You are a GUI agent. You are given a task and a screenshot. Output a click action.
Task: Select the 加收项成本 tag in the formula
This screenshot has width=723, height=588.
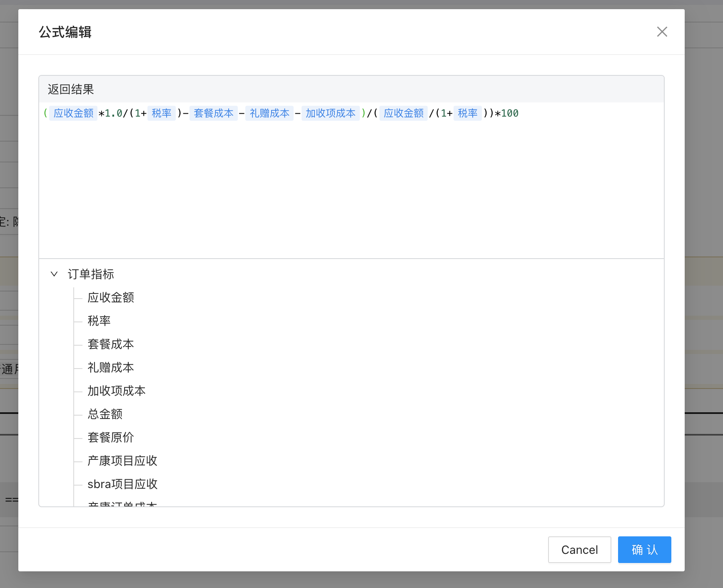[x=331, y=113]
